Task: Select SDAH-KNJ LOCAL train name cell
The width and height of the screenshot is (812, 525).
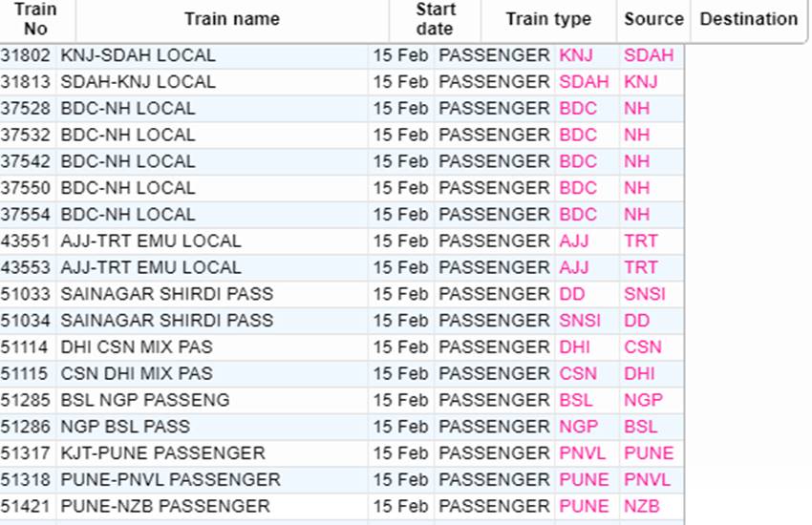Action: pyautogui.click(x=138, y=82)
